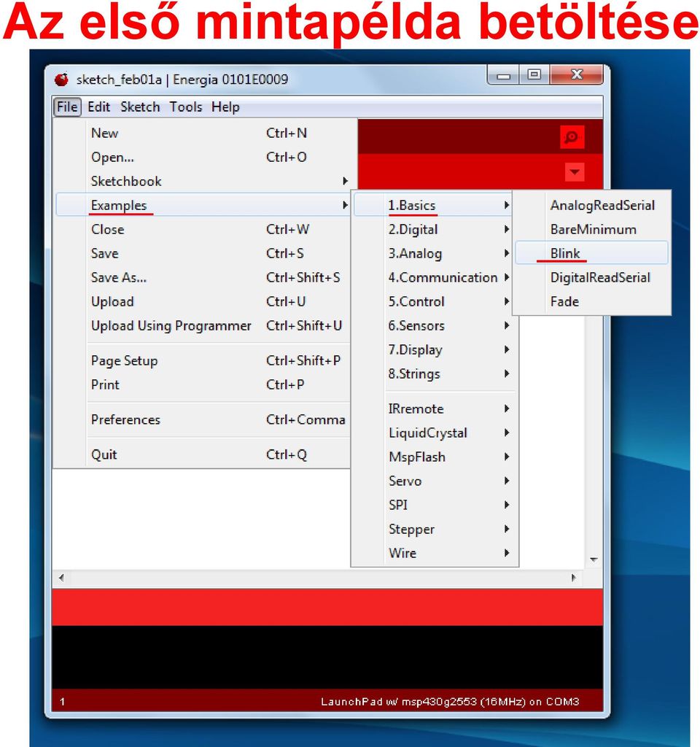
Task: Click the Energia app icon in title bar
Action: click(61, 79)
